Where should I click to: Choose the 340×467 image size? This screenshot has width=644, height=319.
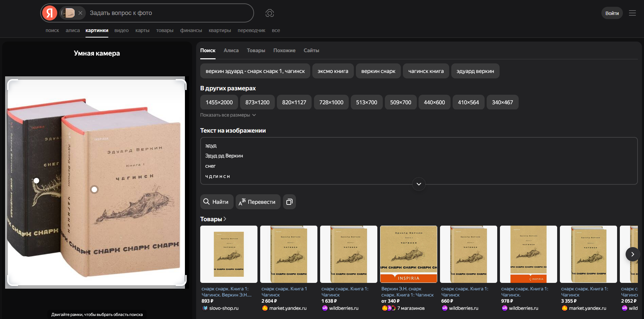click(503, 102)
